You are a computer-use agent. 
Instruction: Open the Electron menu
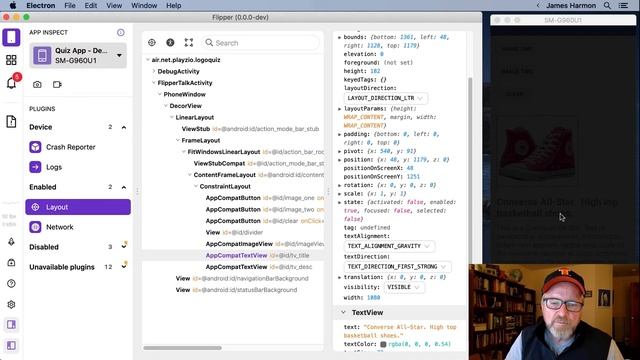click(41, 6)
